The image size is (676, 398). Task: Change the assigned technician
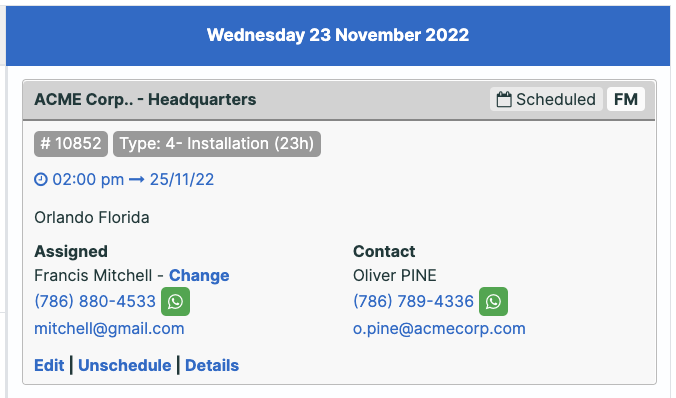click(199, 276)
